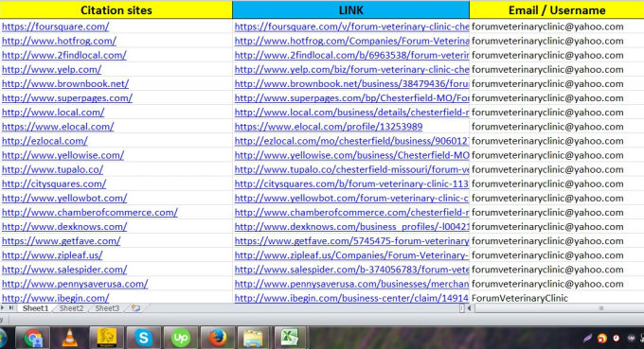Screen dimensions: 644x349
Task: Open the getfave.com/5745475-forum-veterinary listing link
Action: (351, 241)
